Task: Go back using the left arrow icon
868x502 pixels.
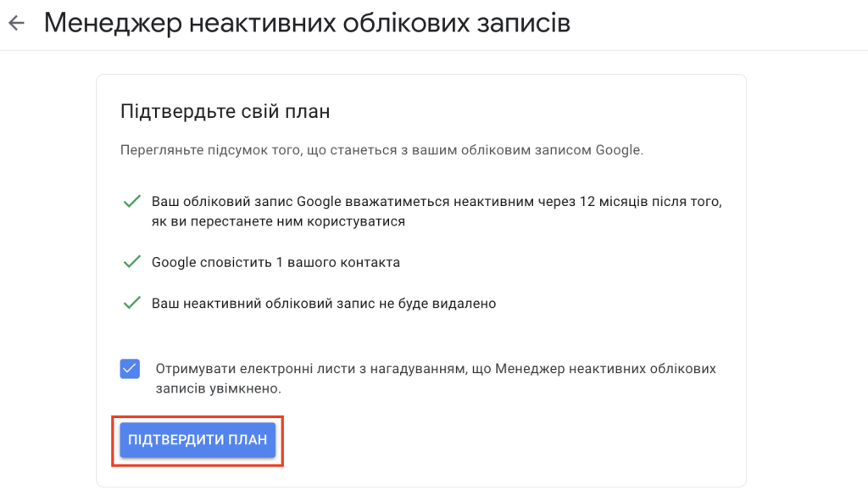Action: (x=17, y=23)
